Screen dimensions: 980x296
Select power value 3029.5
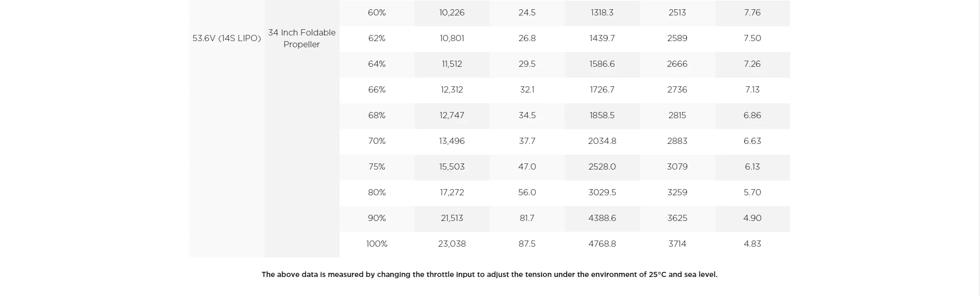pyautogui.click(x=602, y=193)
